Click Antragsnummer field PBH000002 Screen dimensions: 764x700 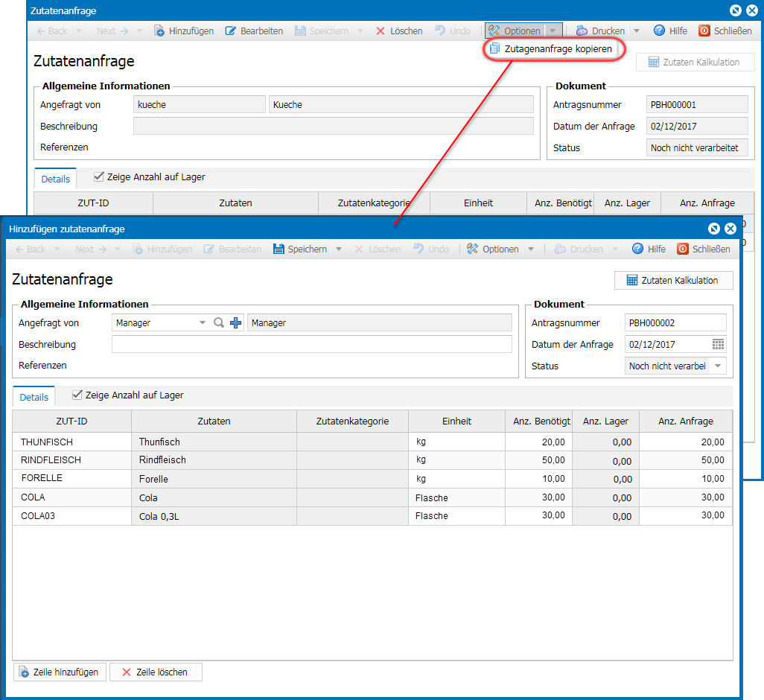pos(675,322)
